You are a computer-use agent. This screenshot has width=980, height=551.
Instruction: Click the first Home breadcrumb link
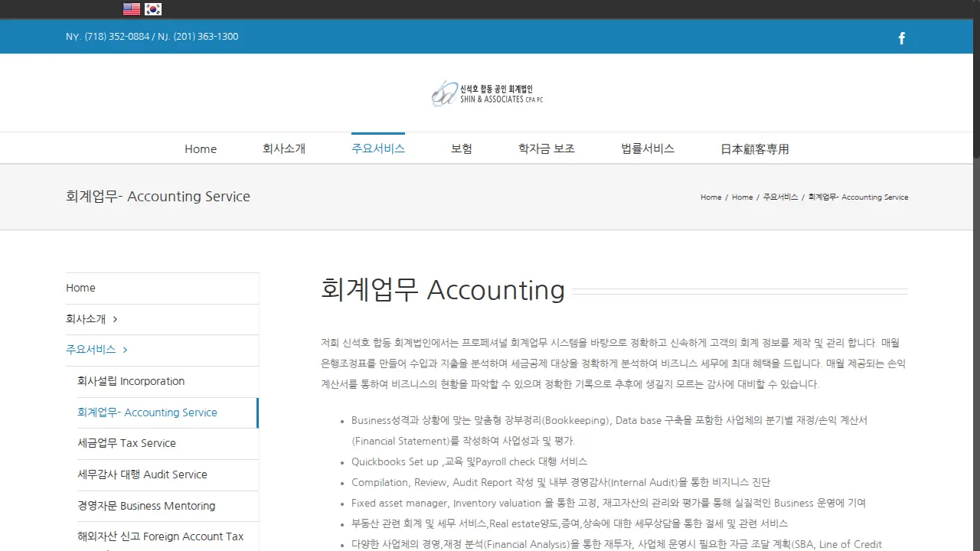pos(710,197)
